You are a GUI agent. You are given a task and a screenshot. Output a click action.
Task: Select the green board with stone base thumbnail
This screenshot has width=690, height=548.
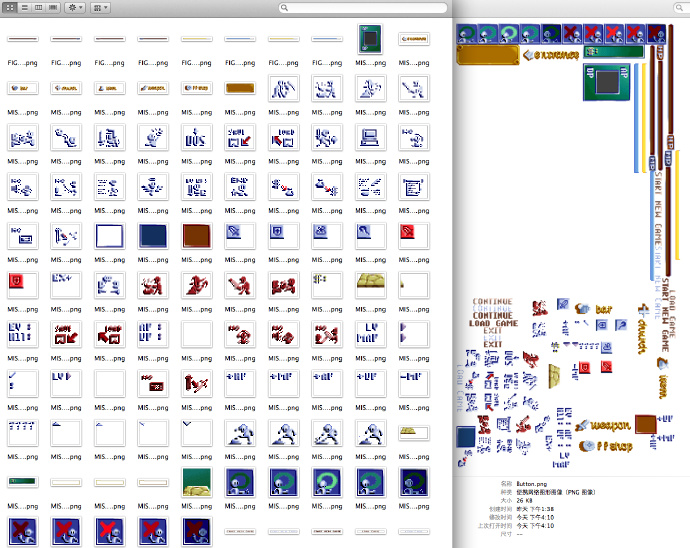pos(196,482)
